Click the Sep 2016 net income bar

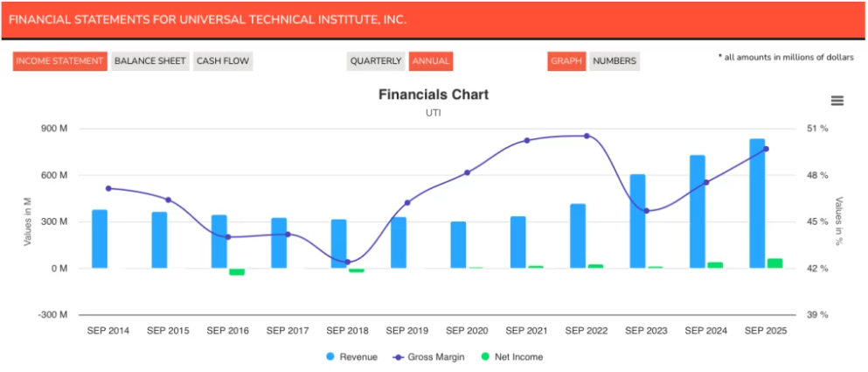pyautogui.click(x=237, y=272)
